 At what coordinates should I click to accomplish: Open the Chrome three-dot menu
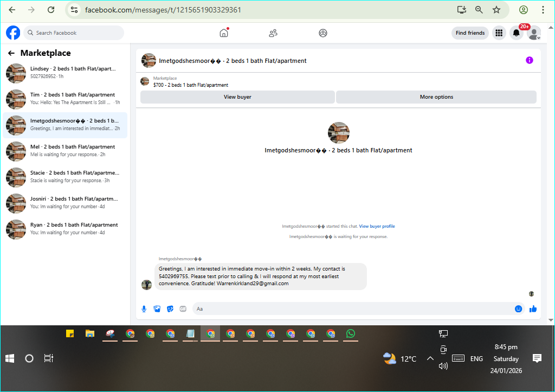coord(543,10)
